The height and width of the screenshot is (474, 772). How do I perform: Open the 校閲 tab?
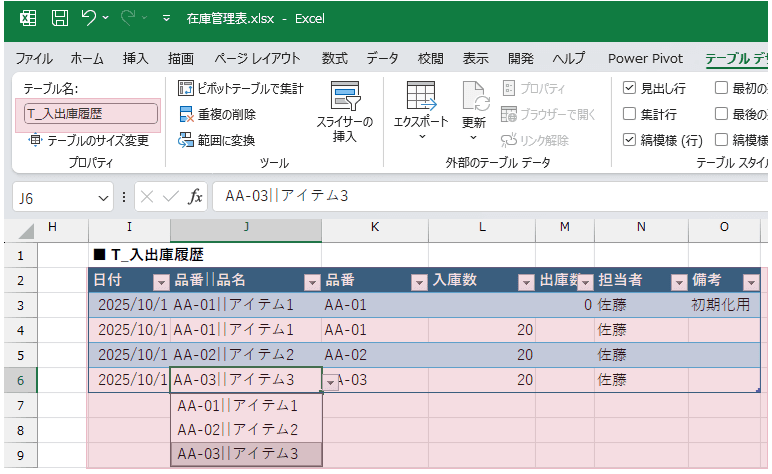(x=430, y=59)
